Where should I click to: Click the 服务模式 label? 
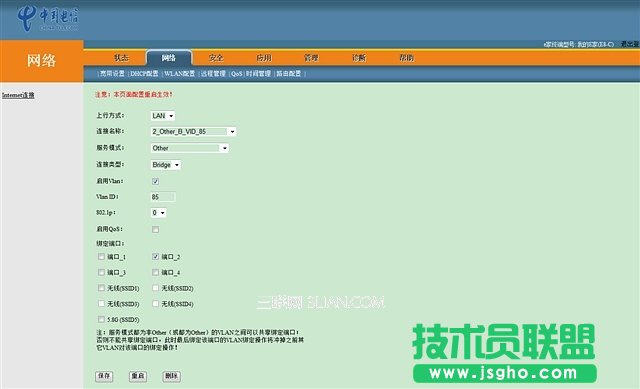(110, 147)
